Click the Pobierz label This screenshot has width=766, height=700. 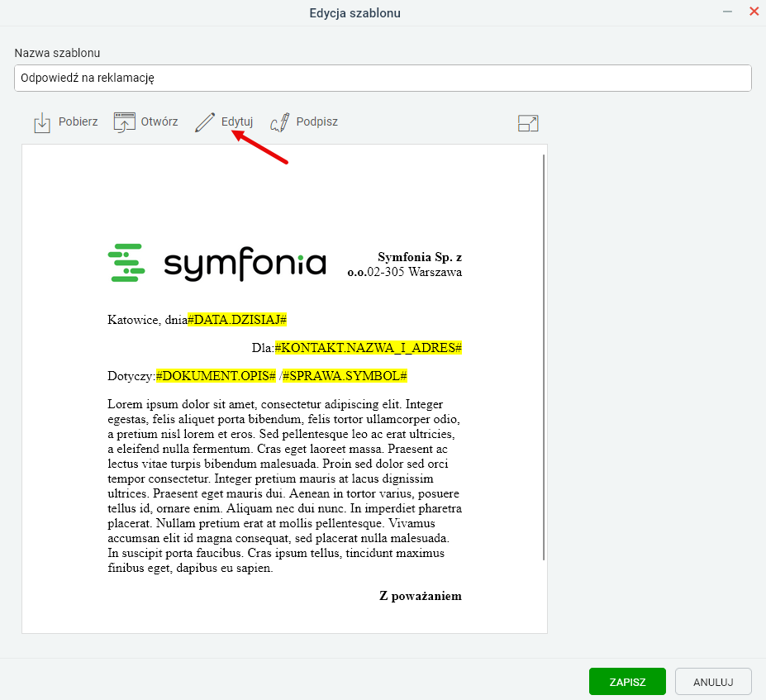(x=79, y=121)
